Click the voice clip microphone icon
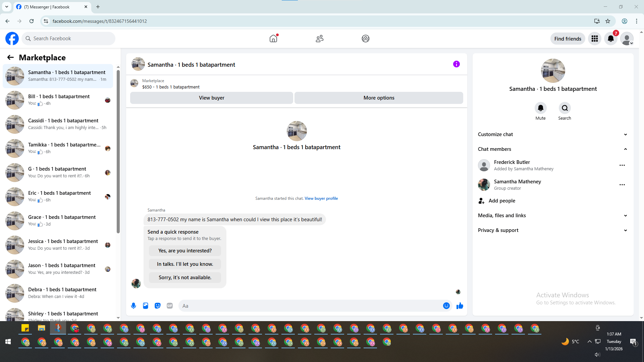 pyautogui.click(x=133, y=306)
